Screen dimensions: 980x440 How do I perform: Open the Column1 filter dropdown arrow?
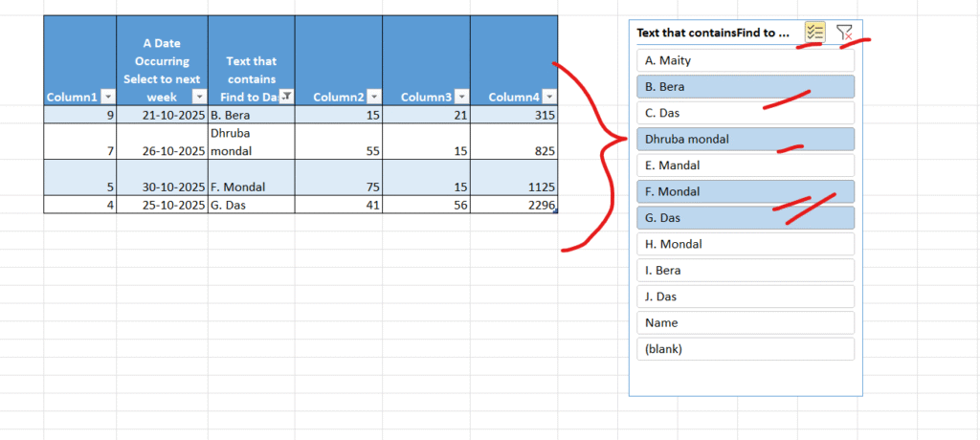coord(108,97)
